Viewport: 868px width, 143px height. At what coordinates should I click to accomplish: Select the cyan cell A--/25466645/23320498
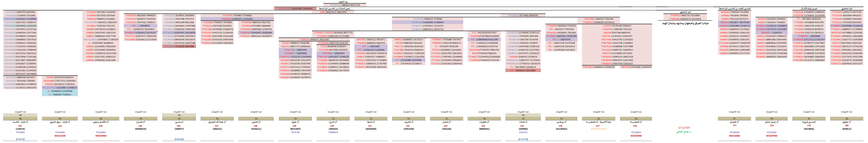coord(60,91)
